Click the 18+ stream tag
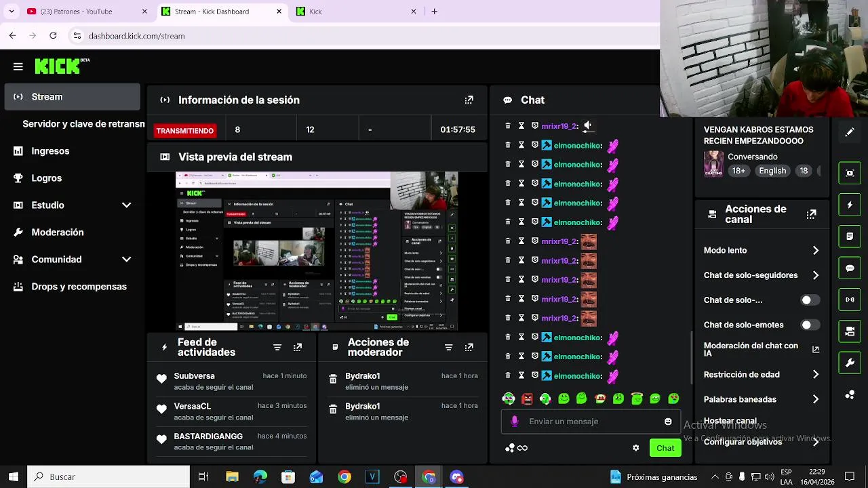 [738, 171]
